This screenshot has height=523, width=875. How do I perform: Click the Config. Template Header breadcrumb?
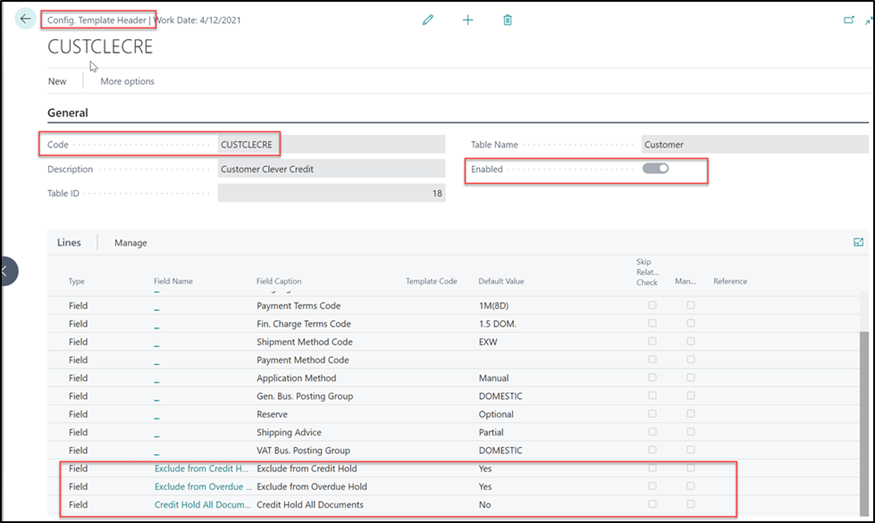point(97,20)
